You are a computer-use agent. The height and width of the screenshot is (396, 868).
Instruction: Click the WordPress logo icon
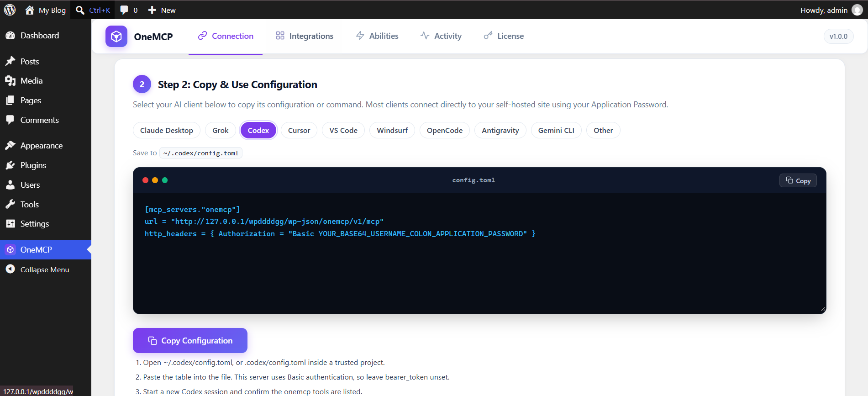[x=10, y=10]
